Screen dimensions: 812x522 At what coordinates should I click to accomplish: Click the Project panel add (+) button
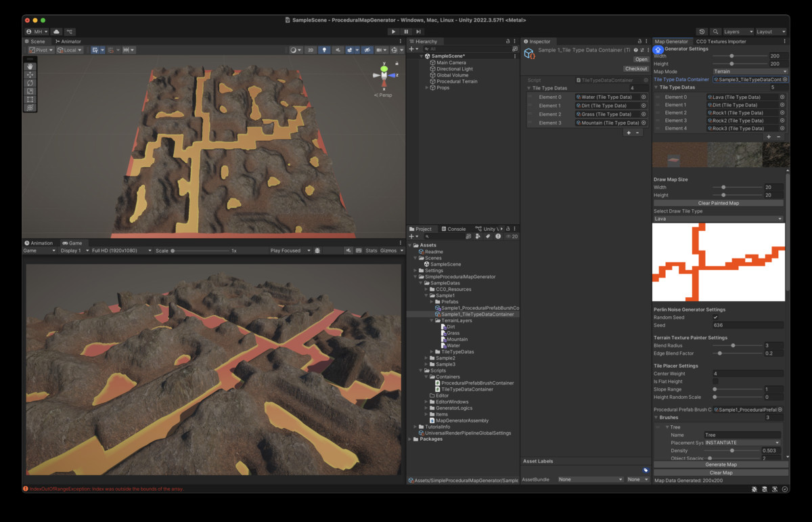coord(412,236)
